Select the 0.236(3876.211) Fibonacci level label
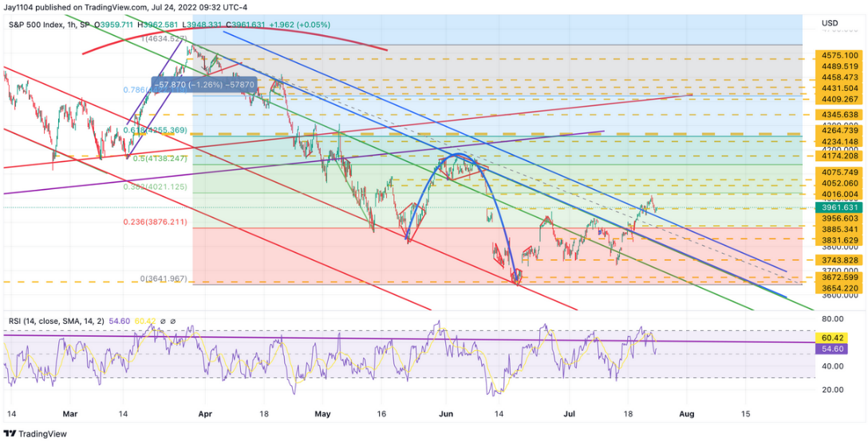This screenshot has width=868, height=442. (155, 222)
